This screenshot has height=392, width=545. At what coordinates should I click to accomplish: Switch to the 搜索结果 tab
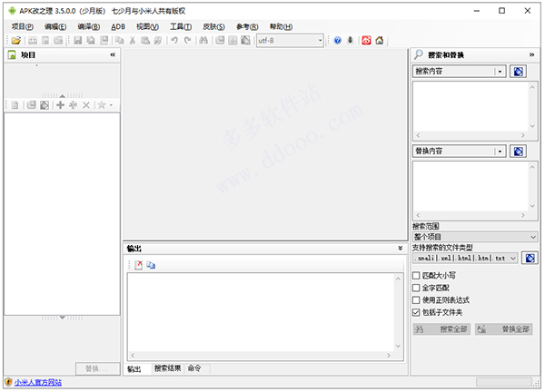point(167,368)
